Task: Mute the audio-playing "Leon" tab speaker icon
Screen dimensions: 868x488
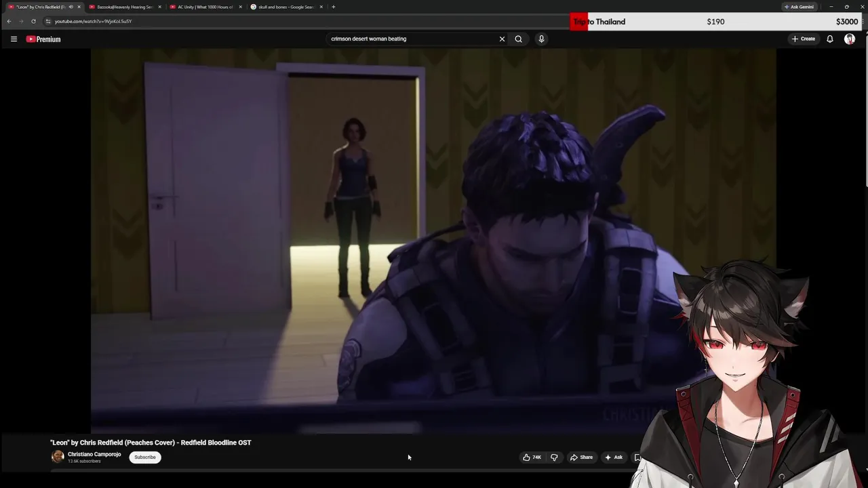Action: [x=71, y=7]
